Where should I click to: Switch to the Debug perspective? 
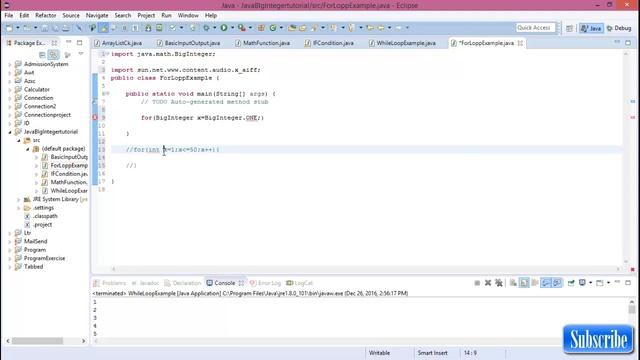tap(619, 28)
